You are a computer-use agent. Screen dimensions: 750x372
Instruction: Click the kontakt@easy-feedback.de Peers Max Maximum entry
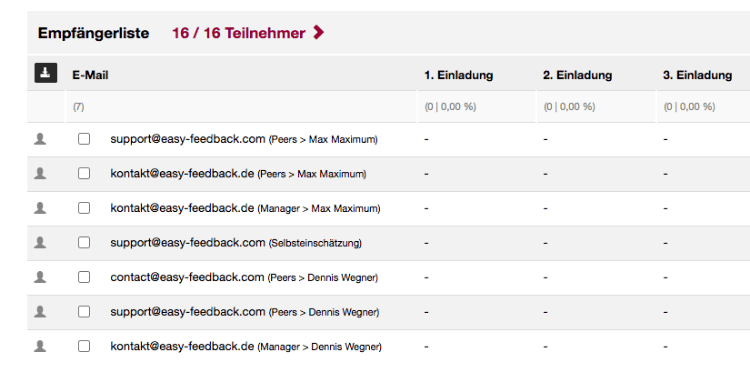[x=238, y=174]
